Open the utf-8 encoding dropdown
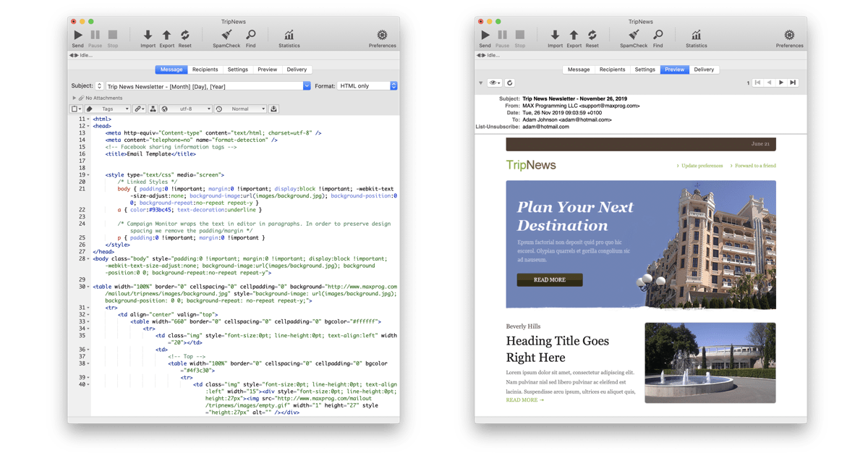 tap(187, 109)
